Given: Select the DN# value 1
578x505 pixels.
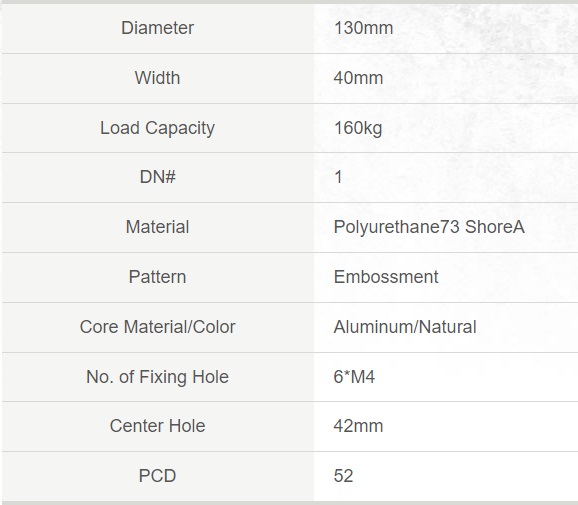Looking at the screenshot, I should 338,177.
